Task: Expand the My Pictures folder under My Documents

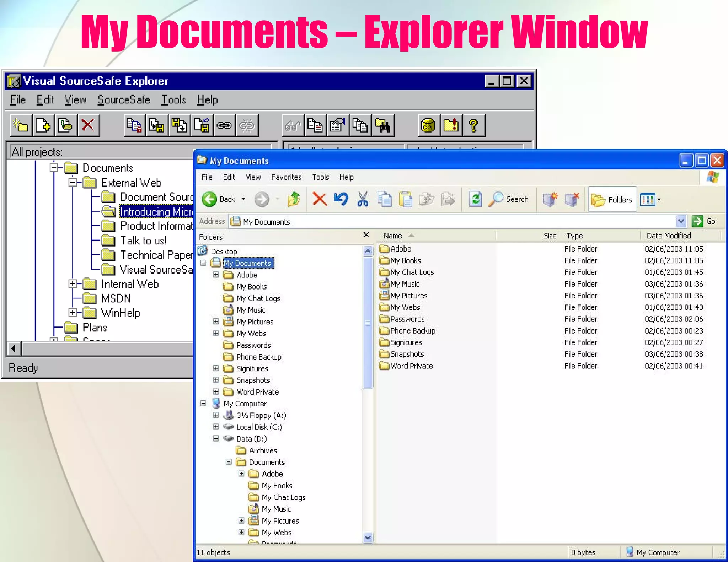Action: [216, 321]
